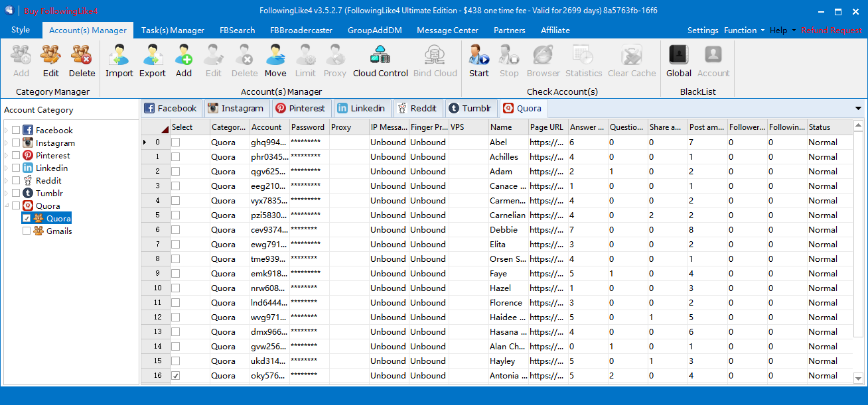Uncheck the Quora subcategory checkbox
The height and width of the screenshot is (405, 868).
point(27,219)
